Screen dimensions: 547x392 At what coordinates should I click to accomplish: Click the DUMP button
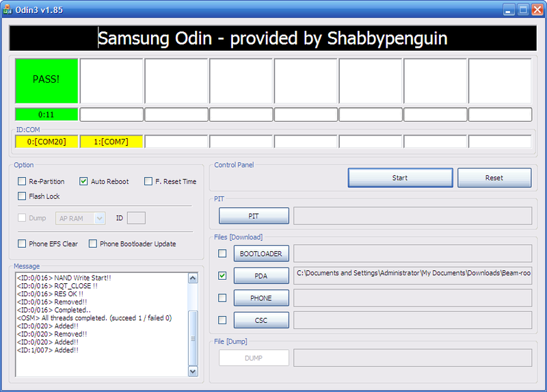254,358
